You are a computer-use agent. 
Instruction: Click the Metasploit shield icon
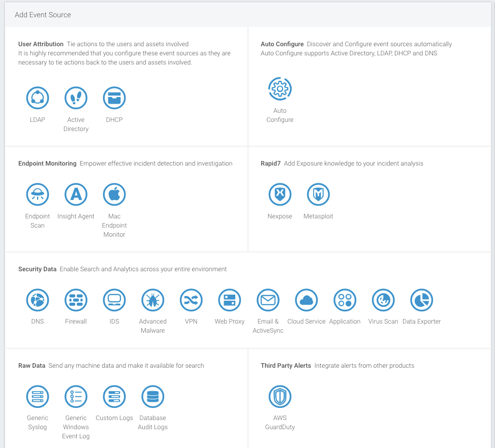[x=318, y=195]
